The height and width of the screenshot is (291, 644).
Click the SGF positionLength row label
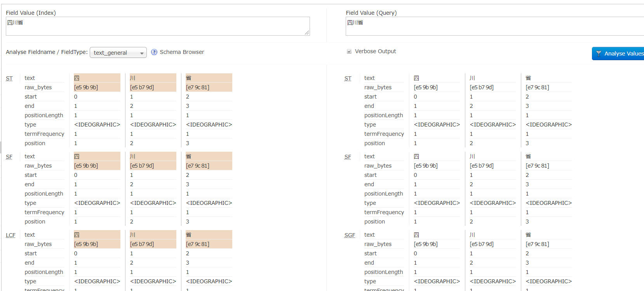[x=384, y=272]
